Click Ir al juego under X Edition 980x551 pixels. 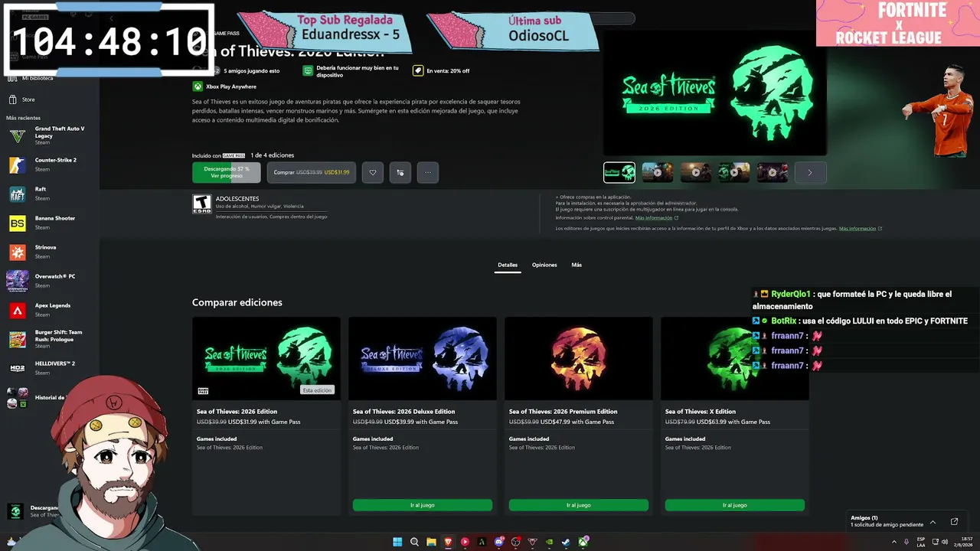735,505
